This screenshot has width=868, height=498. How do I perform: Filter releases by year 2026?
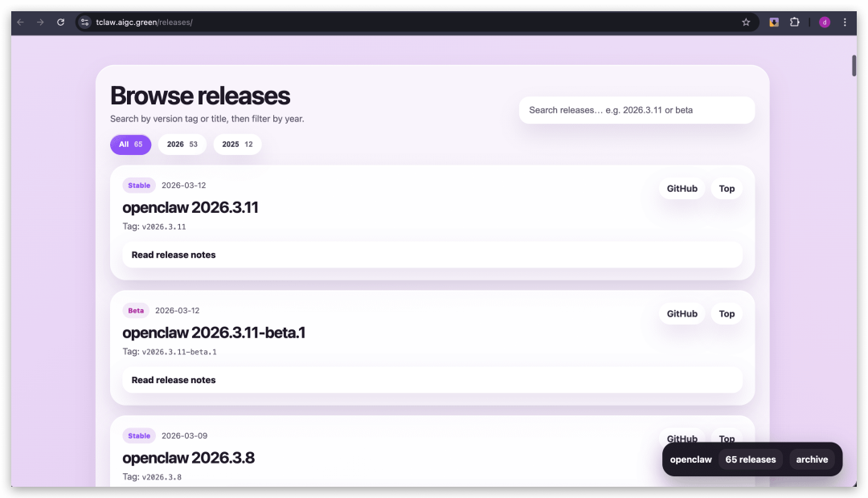[x=182, y=145]
